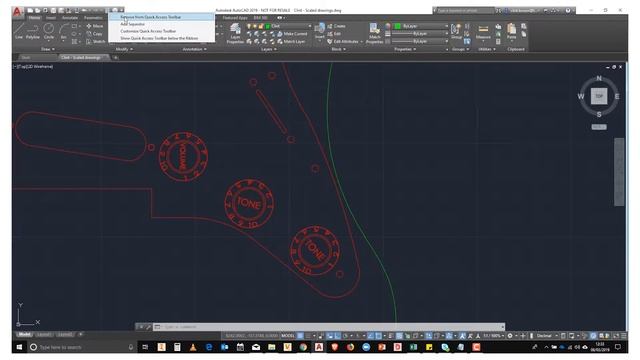Switch to the Layout1 tab
This screenshot has width=640, height=360.
point(44,335)
